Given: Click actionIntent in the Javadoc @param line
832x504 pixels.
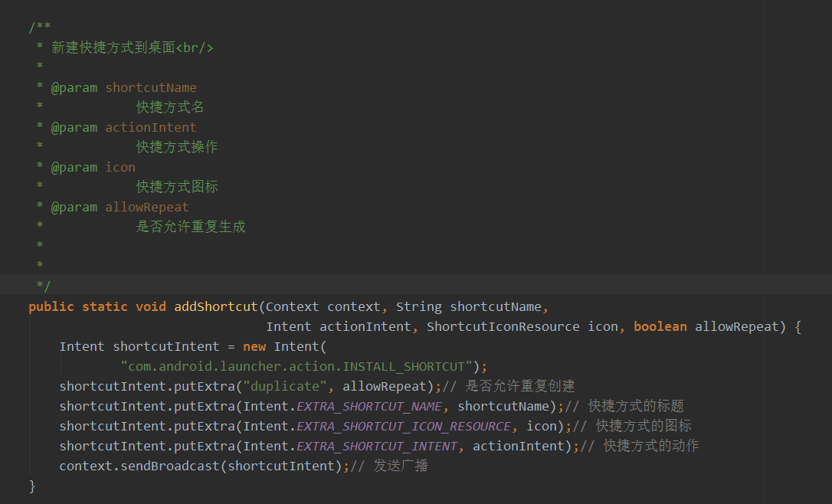Looking at the screenshot, I should [x=151, y=127].
